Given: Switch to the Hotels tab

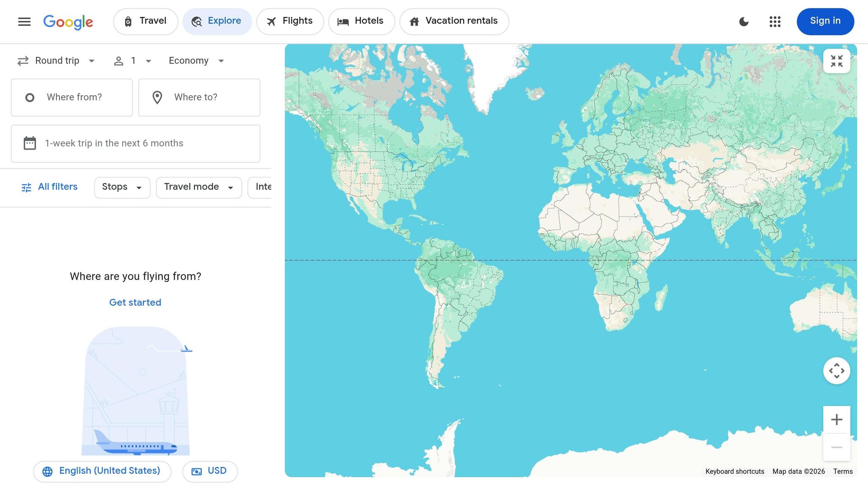Looking at the screenshot, I should pos(362,21).
